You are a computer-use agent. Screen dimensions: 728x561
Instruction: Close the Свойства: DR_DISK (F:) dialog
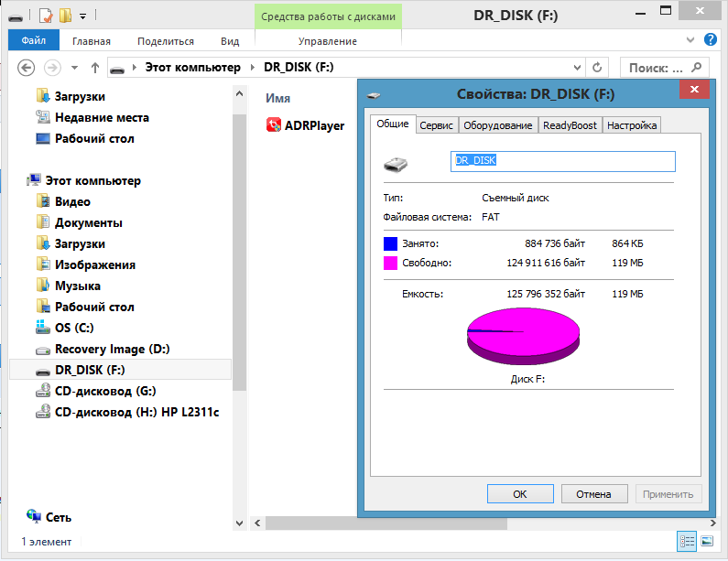pos(694,89)
